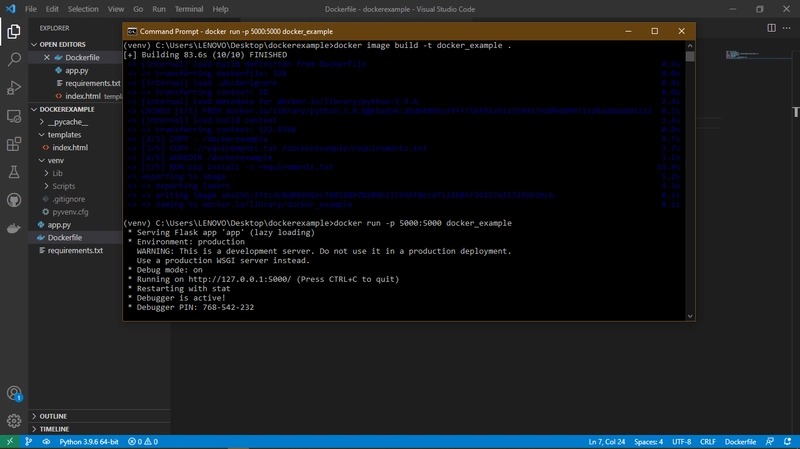
Task: Change CRLF end of line sequence
Action: [707, 442]
